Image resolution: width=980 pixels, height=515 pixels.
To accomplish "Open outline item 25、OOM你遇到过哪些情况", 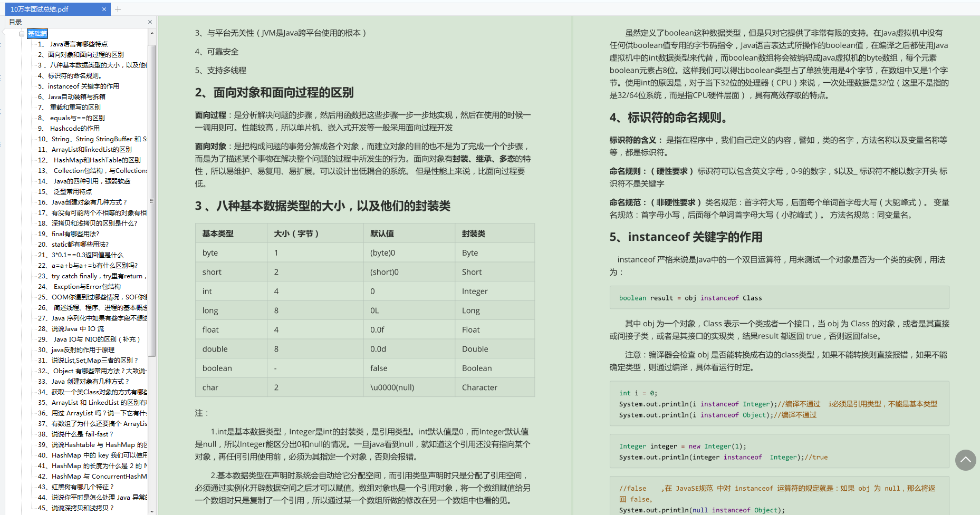I will coord(92,297).
